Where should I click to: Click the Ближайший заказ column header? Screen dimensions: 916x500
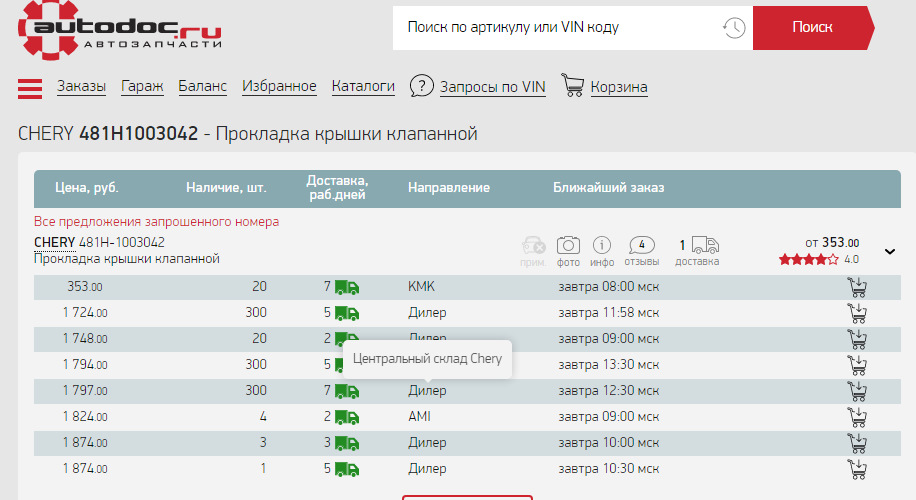click(608, 188)
